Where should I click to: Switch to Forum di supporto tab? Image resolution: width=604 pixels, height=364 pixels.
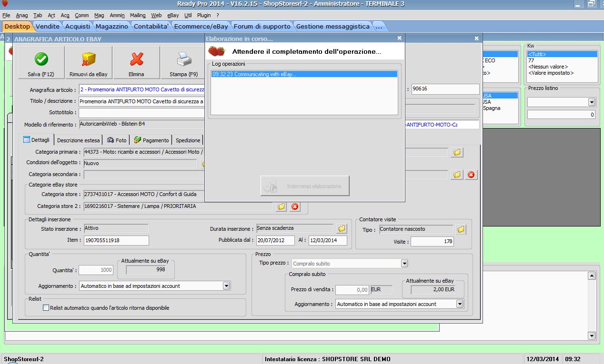[262, 26]
